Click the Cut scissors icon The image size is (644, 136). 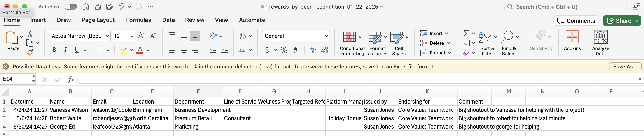click(x=30, y=34)
